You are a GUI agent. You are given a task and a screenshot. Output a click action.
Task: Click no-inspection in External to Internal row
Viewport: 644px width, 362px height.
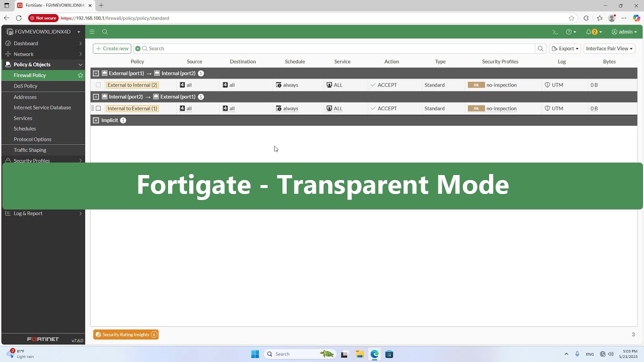pyautogui.click(x=502, y=85)
